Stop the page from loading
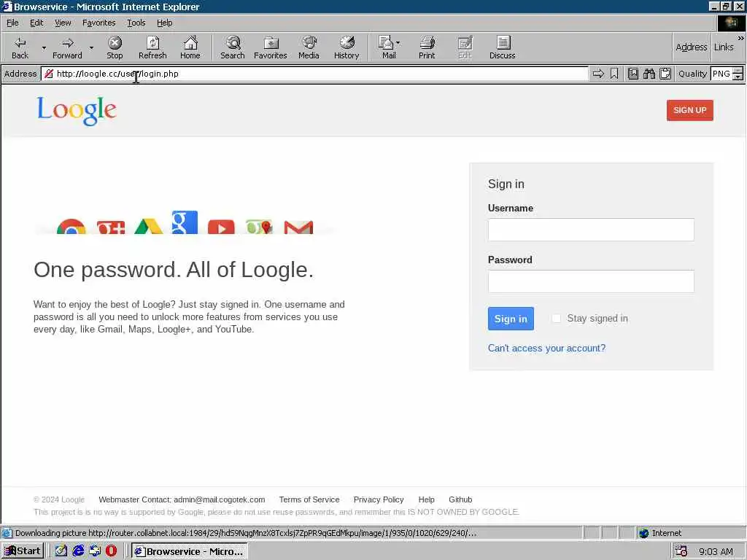Screen dimensions: 747x560 click(x=115, y=47)
